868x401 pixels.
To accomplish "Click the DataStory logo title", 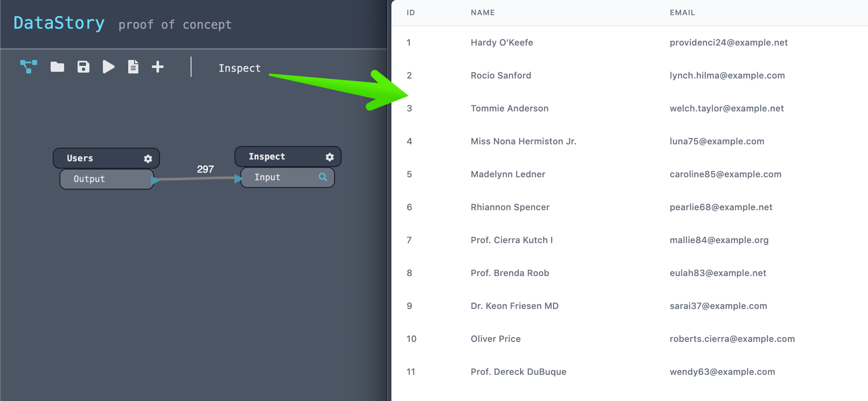I will [59, 23].
